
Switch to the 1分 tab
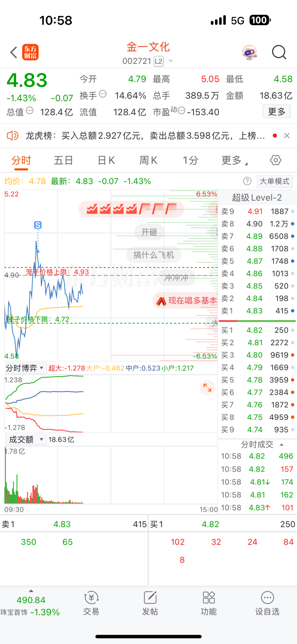pyautogui.click(x=190, y=160)
